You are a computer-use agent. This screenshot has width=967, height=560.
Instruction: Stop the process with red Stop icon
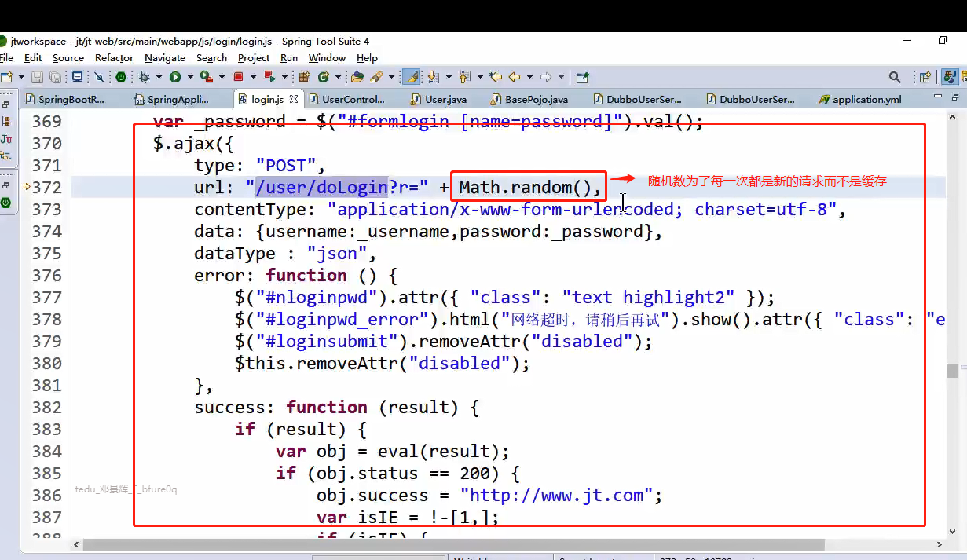[x=238, y=77]
